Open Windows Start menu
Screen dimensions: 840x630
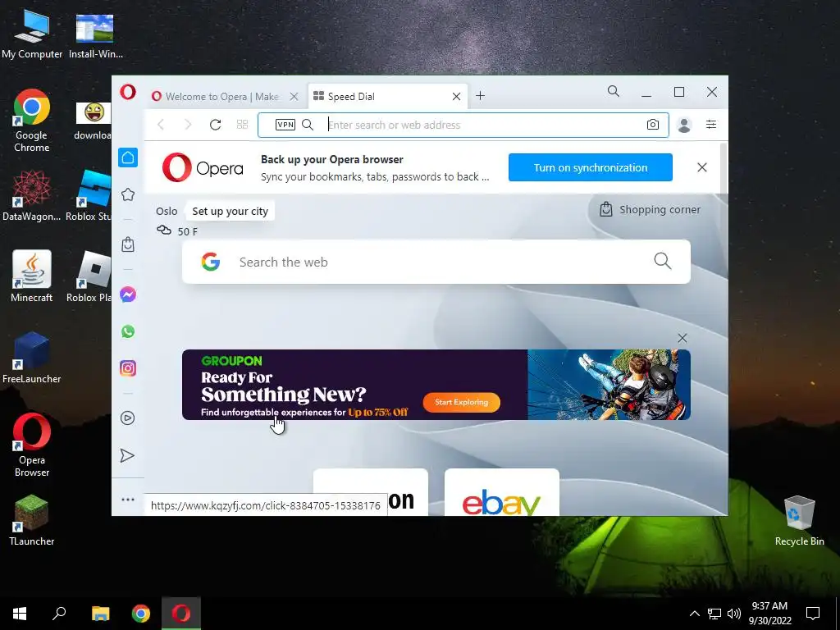[20, 614]
